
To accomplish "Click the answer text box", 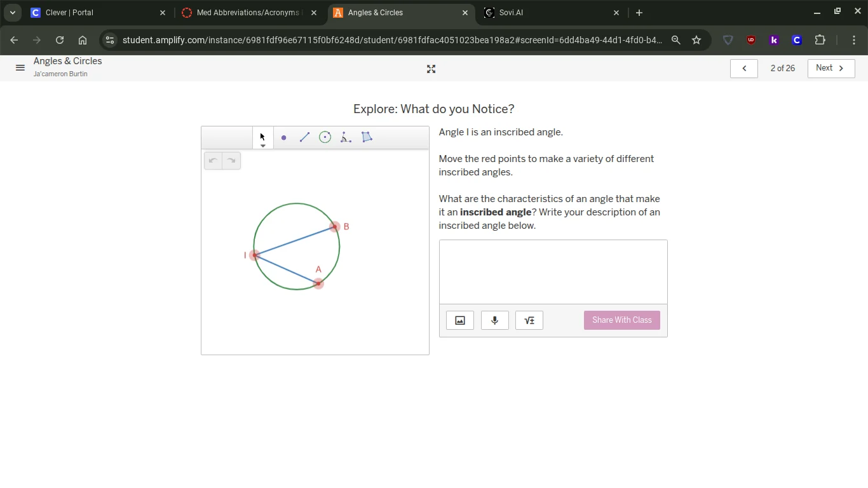I will click(x=553, y=271).
